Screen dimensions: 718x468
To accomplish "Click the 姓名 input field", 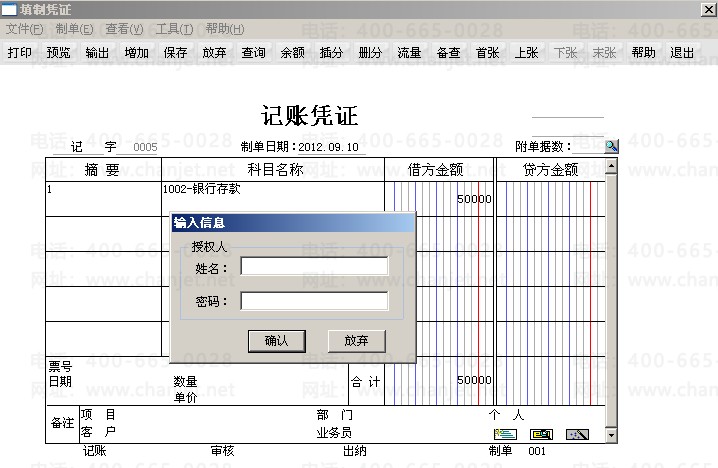I will coord(314,266).
